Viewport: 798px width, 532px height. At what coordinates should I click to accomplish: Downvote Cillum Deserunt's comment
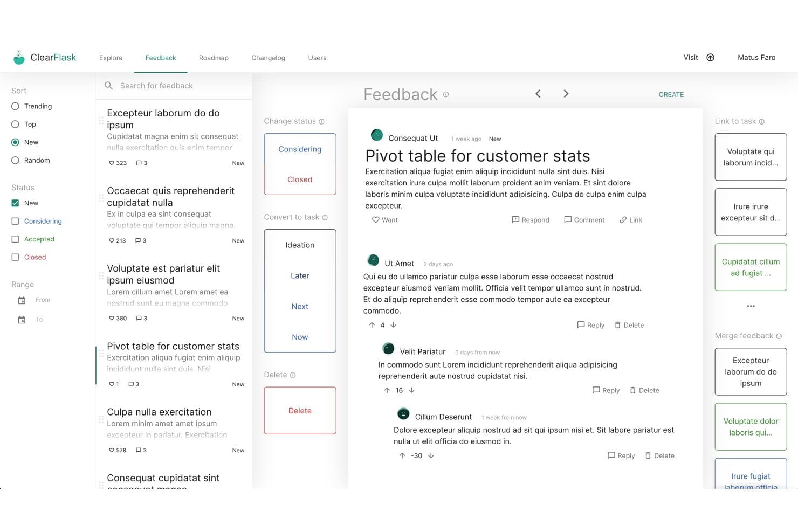click(431, 455)
